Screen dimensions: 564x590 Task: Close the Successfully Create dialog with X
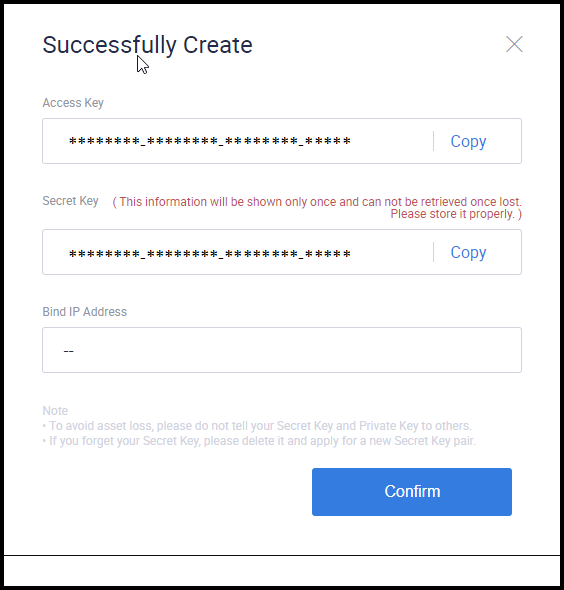pos(514,44)
